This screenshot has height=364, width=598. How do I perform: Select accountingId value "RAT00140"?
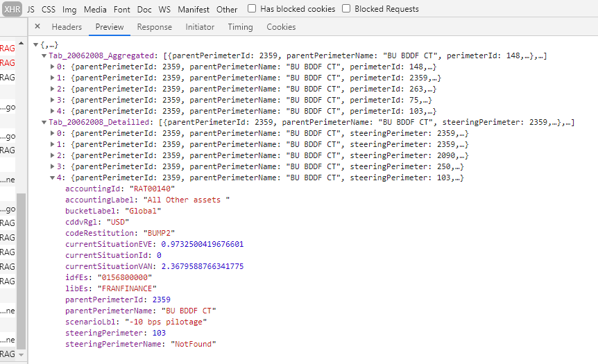click(152, 189)
